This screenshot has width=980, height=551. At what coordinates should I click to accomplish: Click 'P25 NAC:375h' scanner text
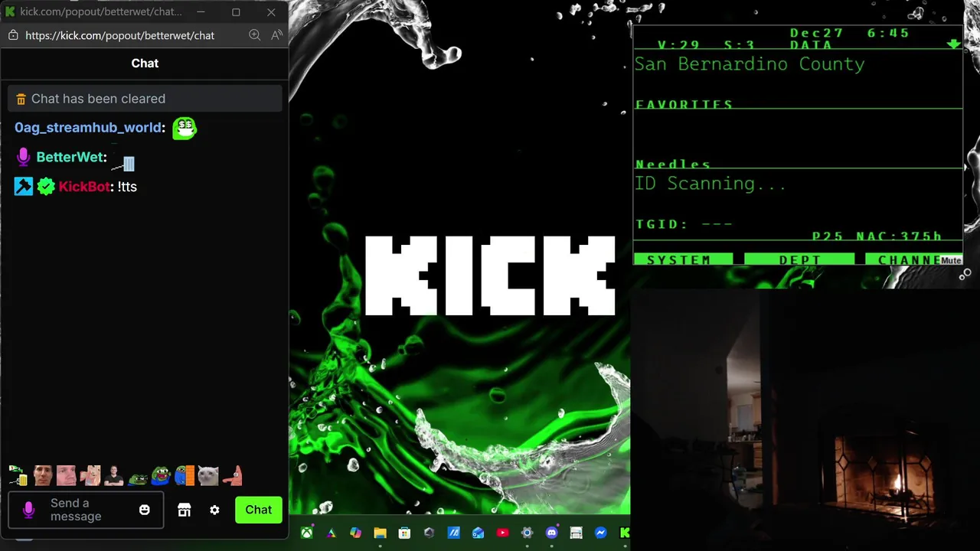coord(877,236)
